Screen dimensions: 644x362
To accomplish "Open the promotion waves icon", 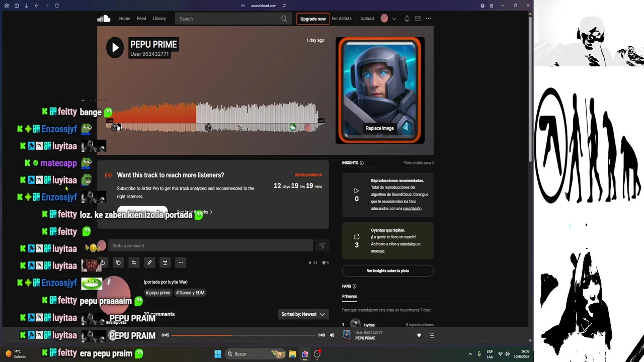I will (x=108, y=175).
